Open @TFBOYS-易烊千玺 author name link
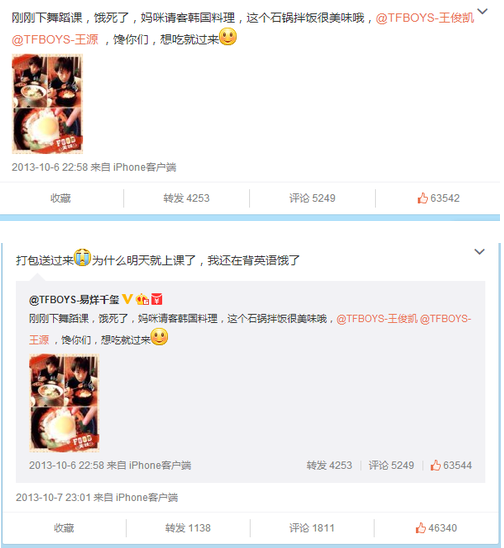The width and height of the screenshot is (504, 548). (x=74, y=300)
